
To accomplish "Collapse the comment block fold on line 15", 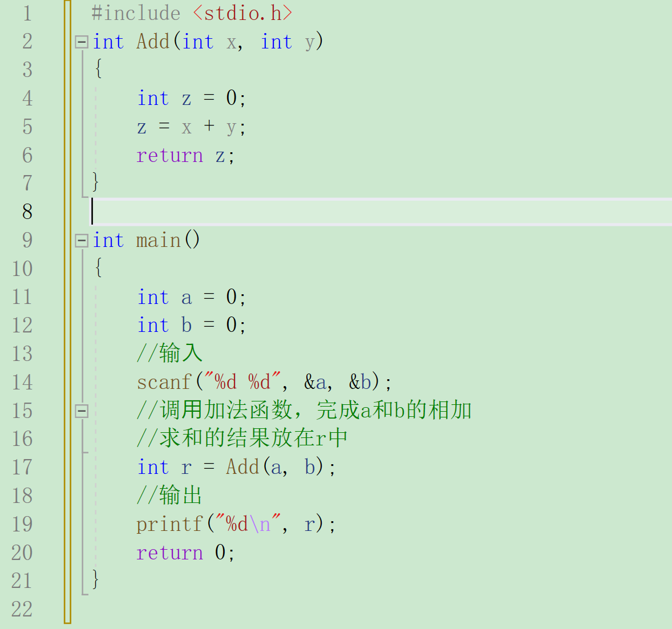I will 82,411.
